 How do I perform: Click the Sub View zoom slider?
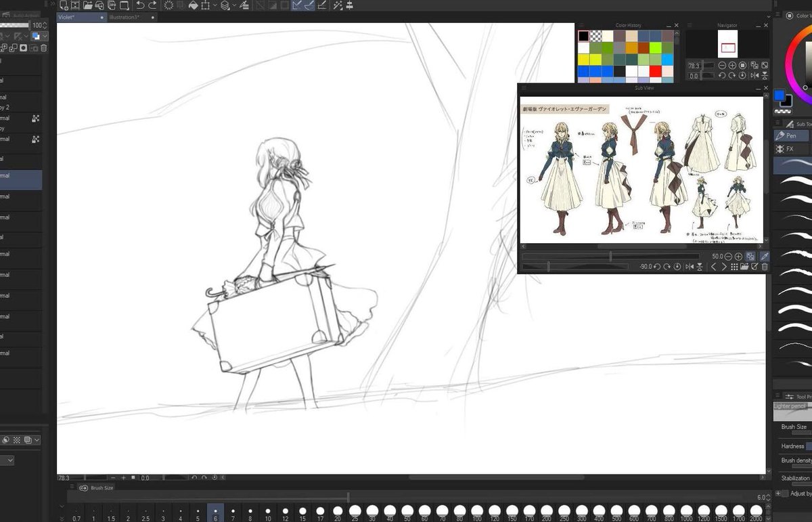(x=610, y=256)
